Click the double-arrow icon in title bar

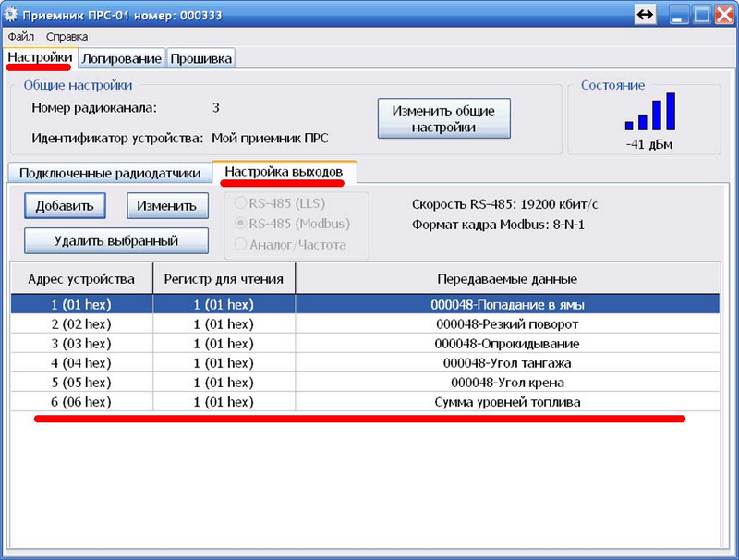tap(645, 15)
